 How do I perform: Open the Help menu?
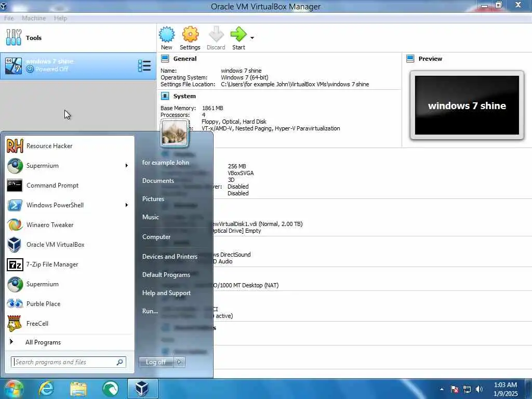pos(60,18)
